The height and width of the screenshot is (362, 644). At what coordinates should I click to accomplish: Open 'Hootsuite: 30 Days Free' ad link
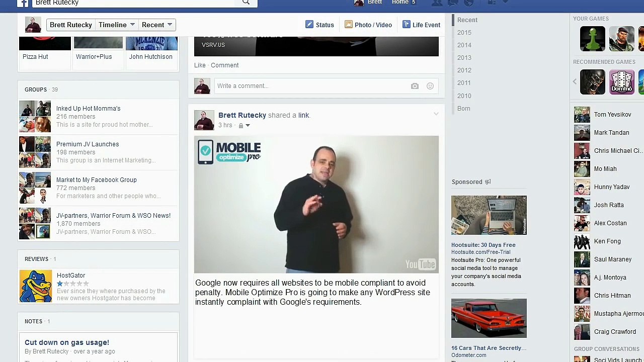point(484,245)
